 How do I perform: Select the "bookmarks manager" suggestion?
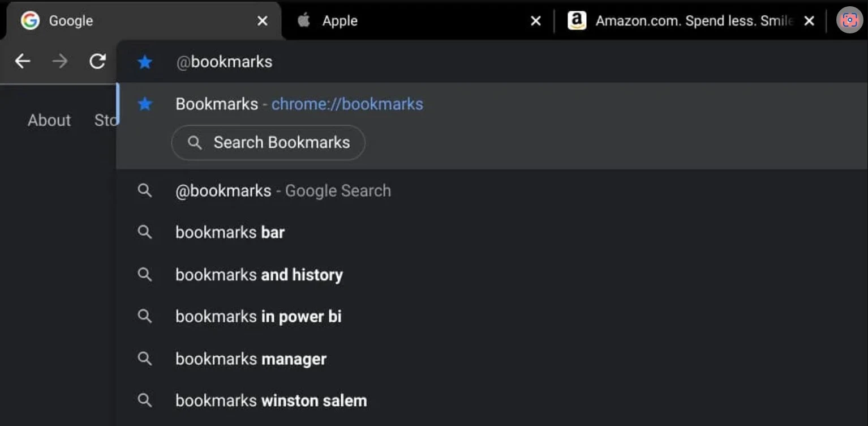(492, 359)
